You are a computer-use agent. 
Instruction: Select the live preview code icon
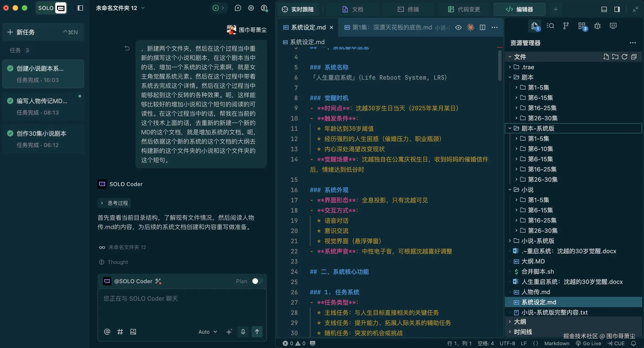click(x=613, y=26)
